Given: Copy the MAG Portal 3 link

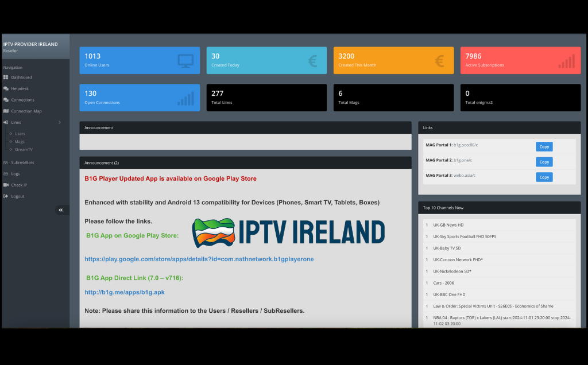Looking at the screenshot, I should (x=544, y=177).
